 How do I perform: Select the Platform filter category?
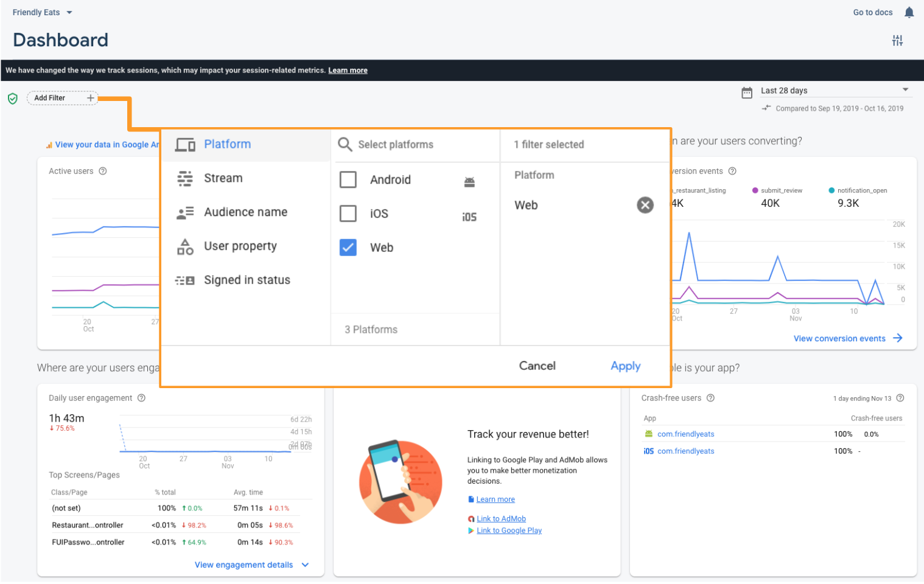(245, 144)
